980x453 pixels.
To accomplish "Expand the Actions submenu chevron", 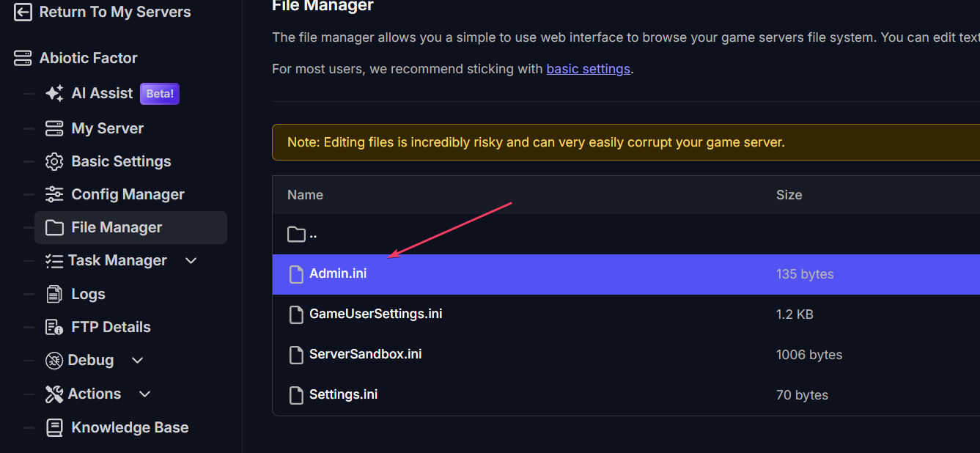I will [x=144, y=394].
